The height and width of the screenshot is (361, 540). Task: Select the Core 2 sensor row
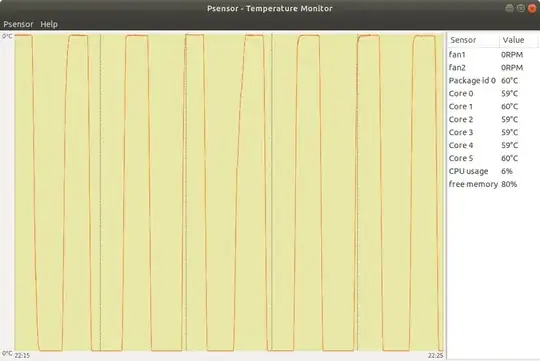pyautogui.click(x=493, y=119)
